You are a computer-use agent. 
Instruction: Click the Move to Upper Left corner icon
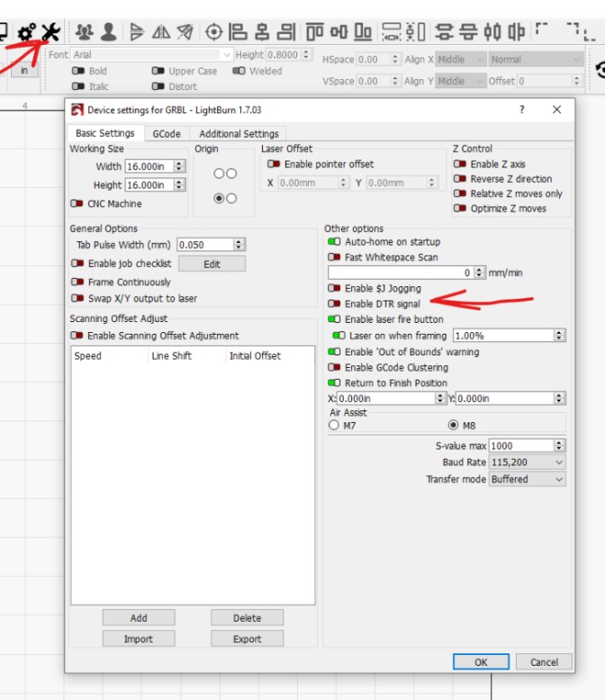541,30
